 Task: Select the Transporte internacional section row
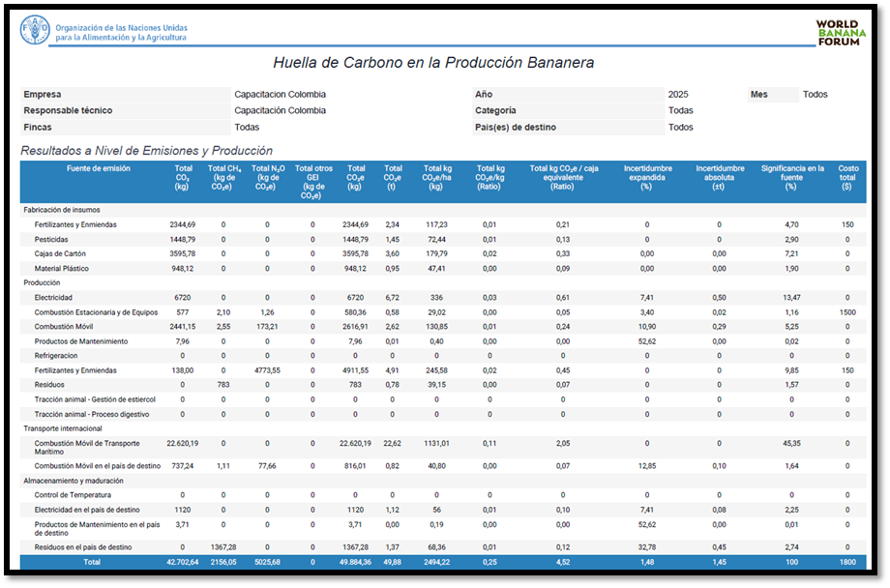coord(62,427)
